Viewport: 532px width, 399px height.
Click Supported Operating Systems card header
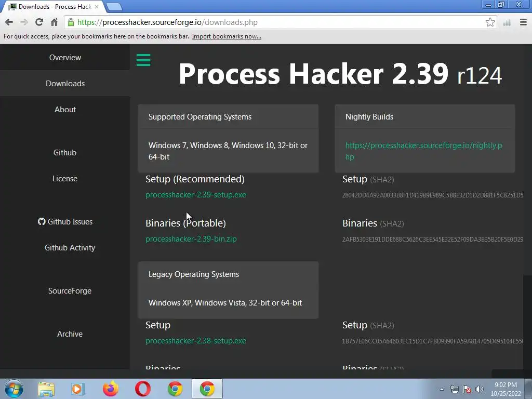point(228,117)
